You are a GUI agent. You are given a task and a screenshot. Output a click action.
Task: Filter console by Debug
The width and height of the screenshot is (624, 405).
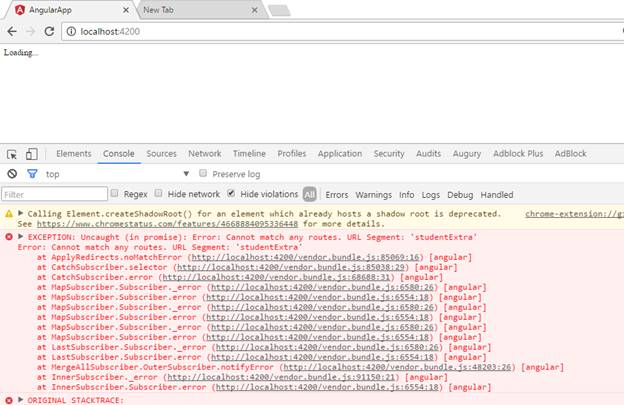(x=460, y=195)
